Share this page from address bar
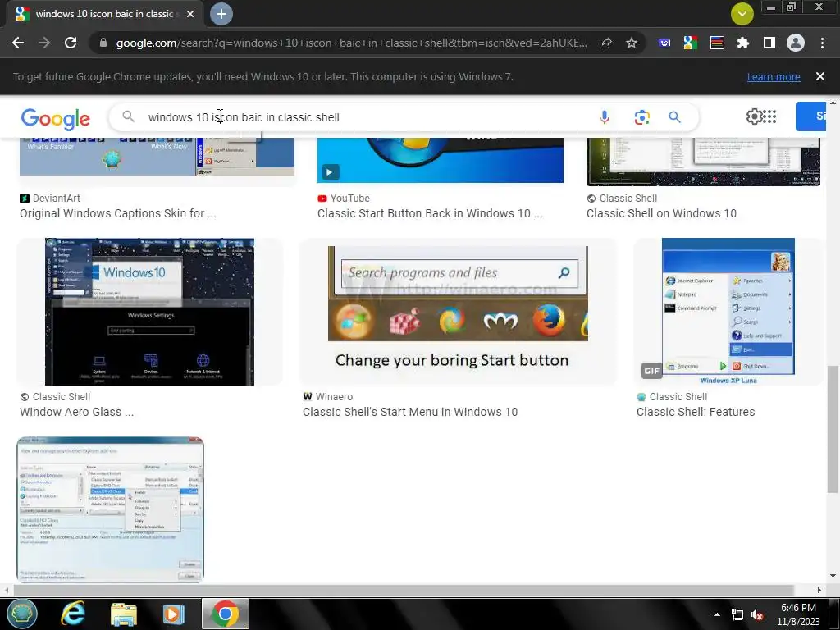Screen dimensions: 840x630 [x=605, y=43]
